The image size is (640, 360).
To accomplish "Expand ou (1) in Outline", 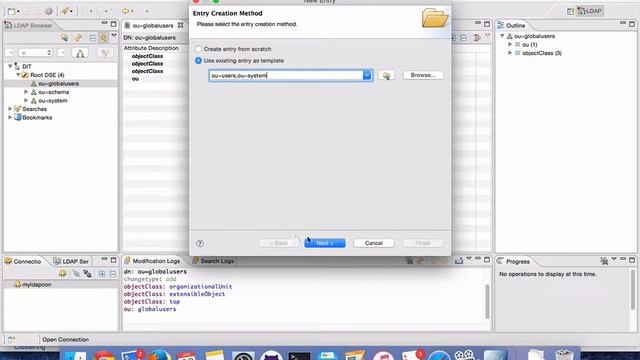I will [510, 44].
